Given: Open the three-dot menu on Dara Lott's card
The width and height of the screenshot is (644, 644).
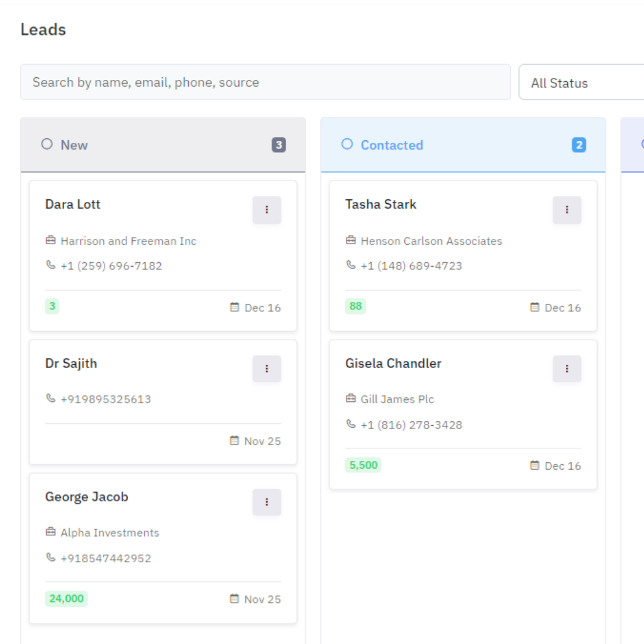Looking at the screenshot, I should pos(267,210).
